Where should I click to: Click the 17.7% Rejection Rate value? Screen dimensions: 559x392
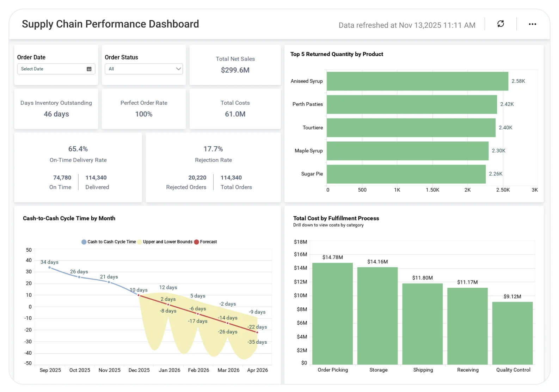[x=213, y=149]
